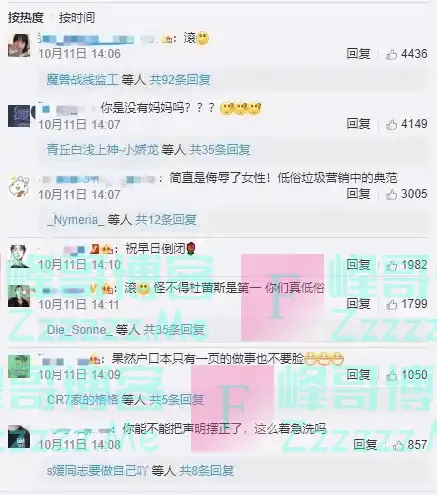Click 回复 on the 14:10 comment
The width and height of the screenshot is (437, 495).
(x=358, y=265)
